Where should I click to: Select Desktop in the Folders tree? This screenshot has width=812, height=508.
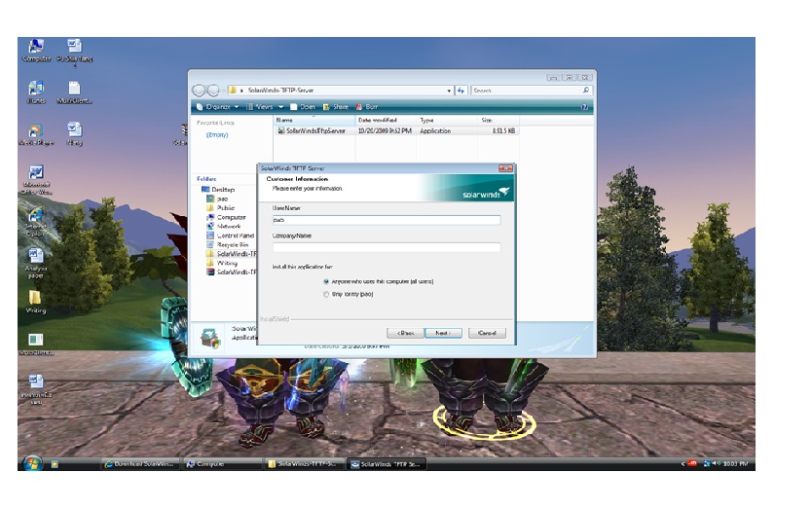tap(223, 190)
